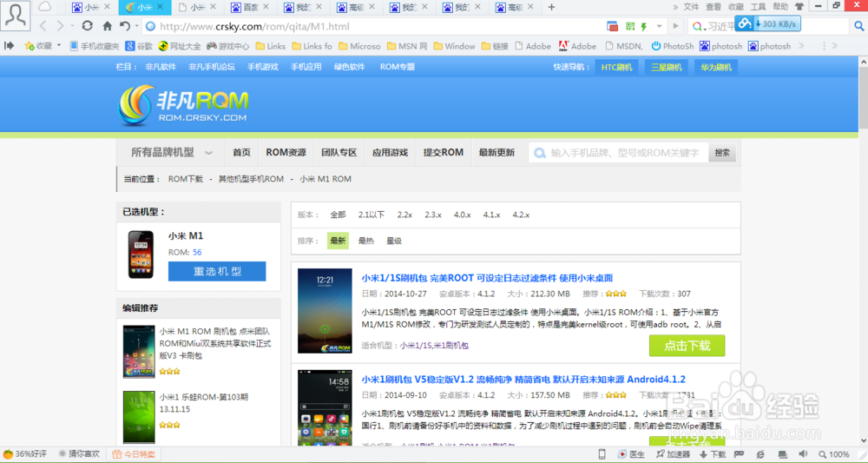Open the cloud sync icon
This screenshot has width=868, height=463.
[45, 7]
